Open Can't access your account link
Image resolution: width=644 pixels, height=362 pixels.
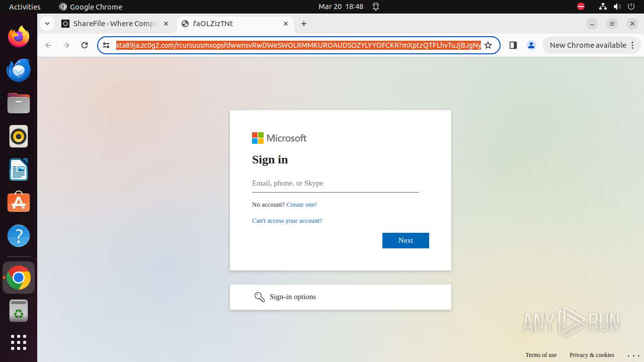[x=287, y=221]
